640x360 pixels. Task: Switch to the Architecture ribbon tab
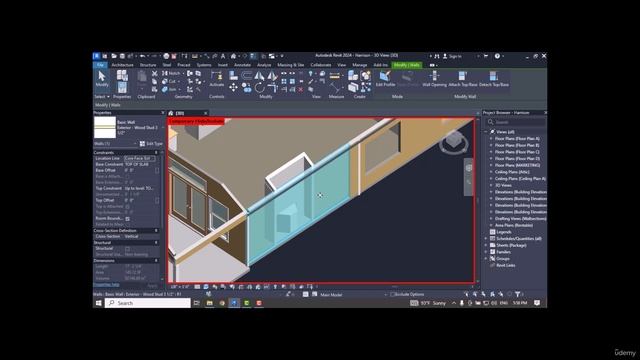click(122, 65)
